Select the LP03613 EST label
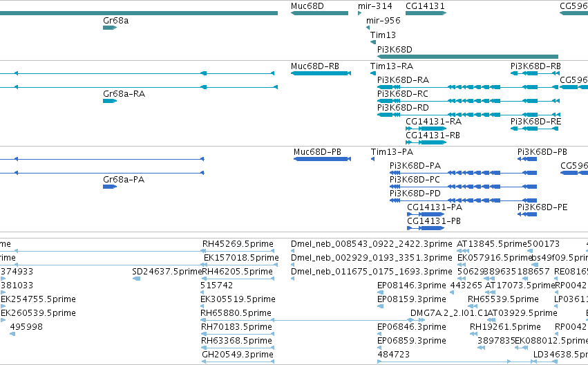The width and height of the screenshot is (588, 365). pyautogui.click(x=571, y=299)
